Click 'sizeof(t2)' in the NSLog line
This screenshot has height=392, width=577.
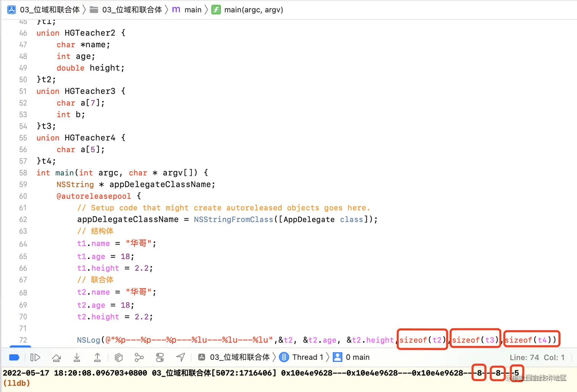click(x=422, y=340)
